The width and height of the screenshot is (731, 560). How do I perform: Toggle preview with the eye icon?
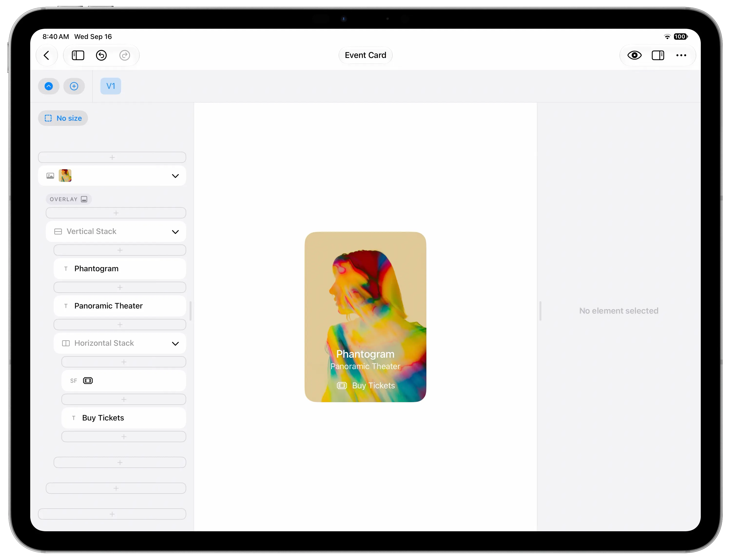coord(634,55)
